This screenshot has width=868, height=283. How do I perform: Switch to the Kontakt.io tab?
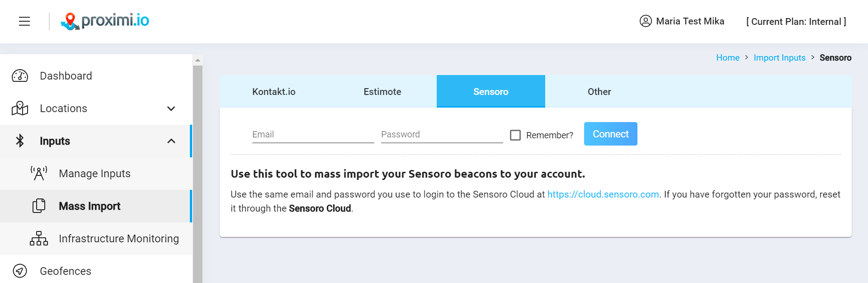274,91
